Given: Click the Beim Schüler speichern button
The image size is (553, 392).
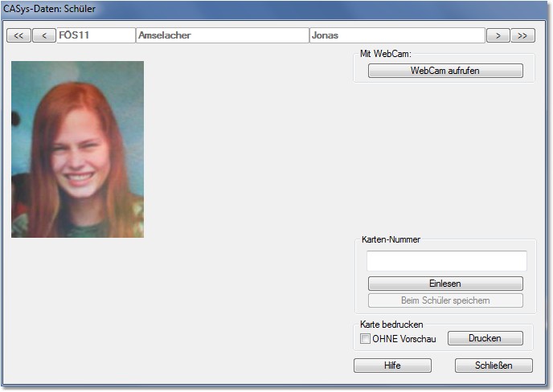Looking at the screenshot, I should click(445, 300).
